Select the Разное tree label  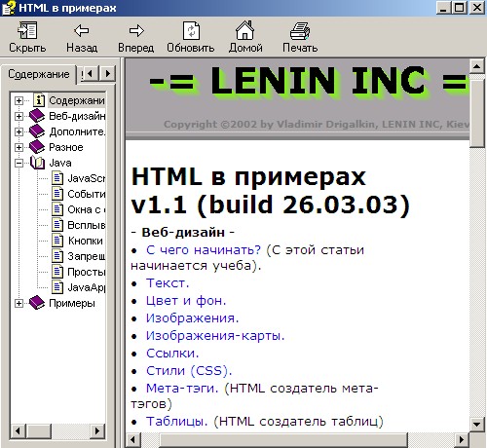[x=66, y=147]
